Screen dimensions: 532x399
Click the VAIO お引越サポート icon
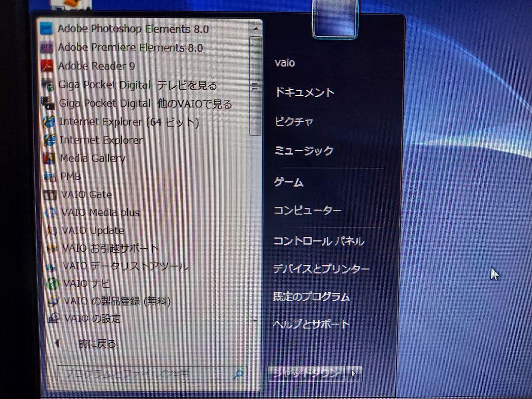coord(52,249)
